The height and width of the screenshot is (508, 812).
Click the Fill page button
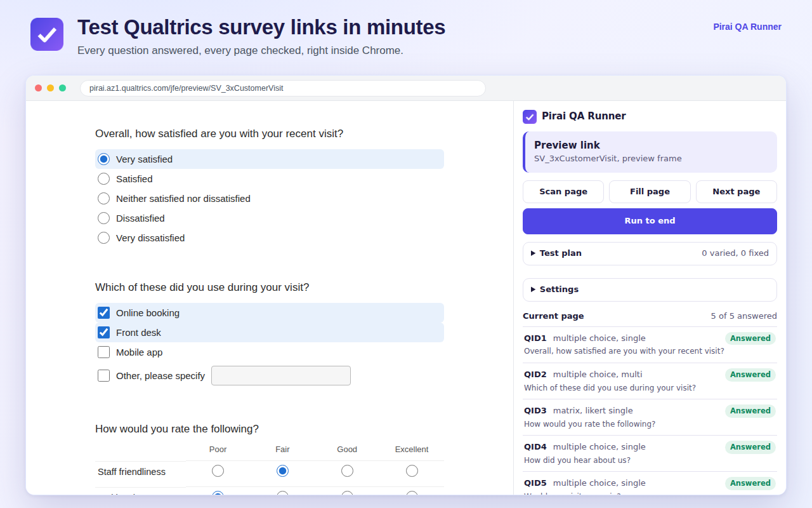tap(650, 192)
